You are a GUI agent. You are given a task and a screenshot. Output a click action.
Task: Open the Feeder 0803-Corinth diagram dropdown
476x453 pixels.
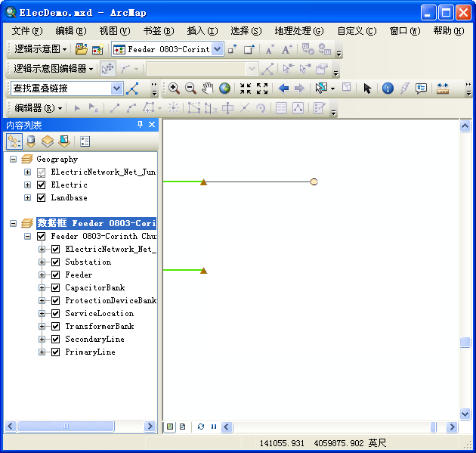click(218, 49)
